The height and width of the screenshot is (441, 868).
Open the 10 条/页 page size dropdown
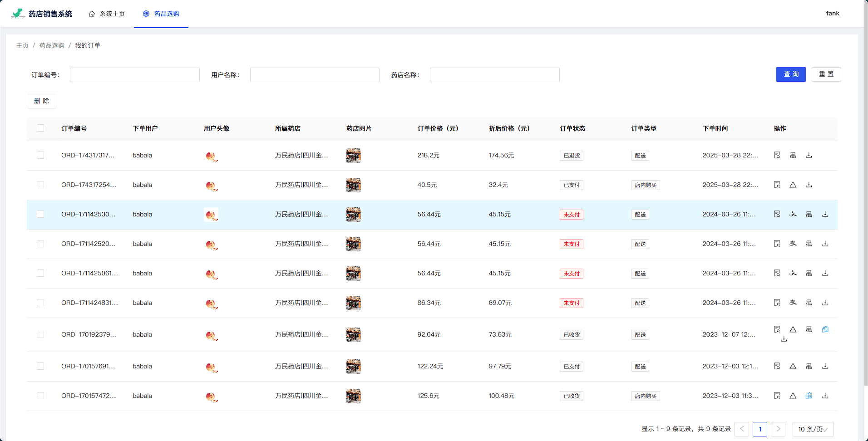pyautogui.click(x=813, y=429)
